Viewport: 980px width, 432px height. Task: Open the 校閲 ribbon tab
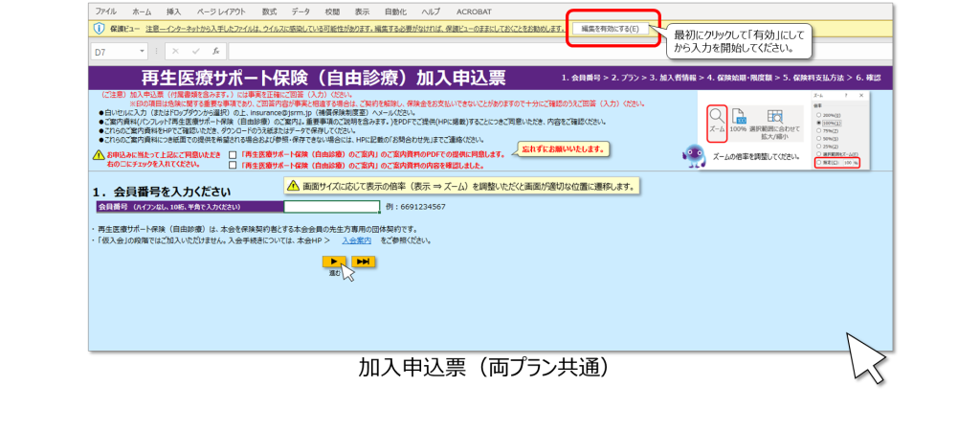tap(332, 11)
